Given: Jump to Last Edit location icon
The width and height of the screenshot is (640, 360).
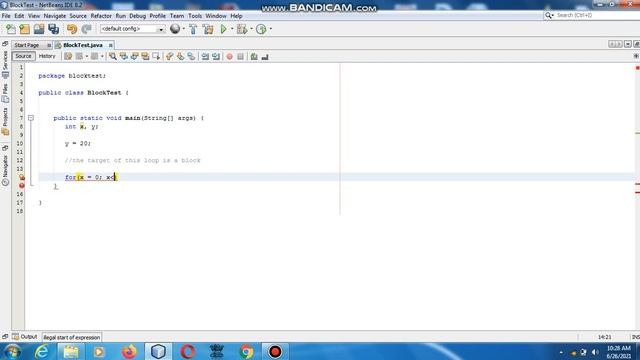Looking at the screenshot, I should [x=68, y=56].
